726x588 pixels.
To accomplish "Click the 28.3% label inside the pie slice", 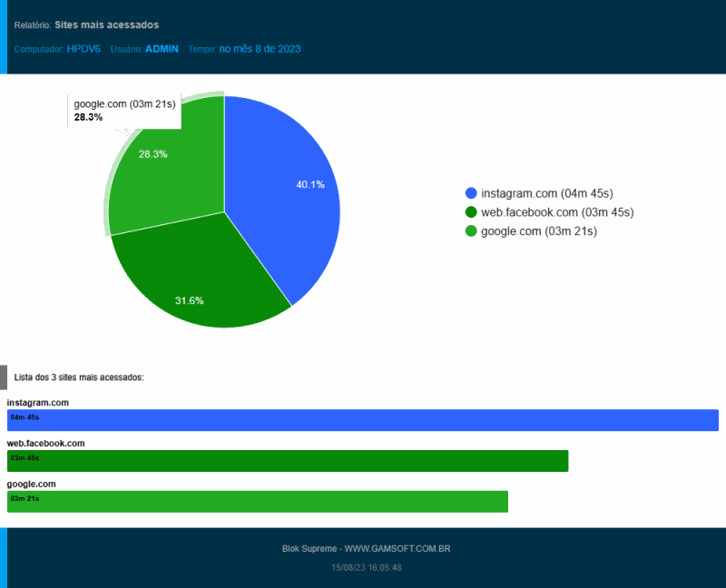I will click(152, 154).
